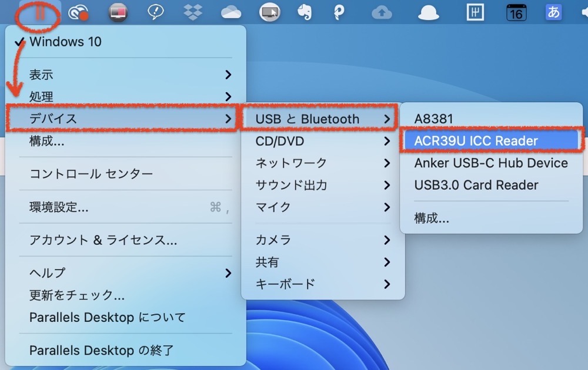588x370 pixels.
Task: Open the 共有 submenu
Action: tap(323, 262)
